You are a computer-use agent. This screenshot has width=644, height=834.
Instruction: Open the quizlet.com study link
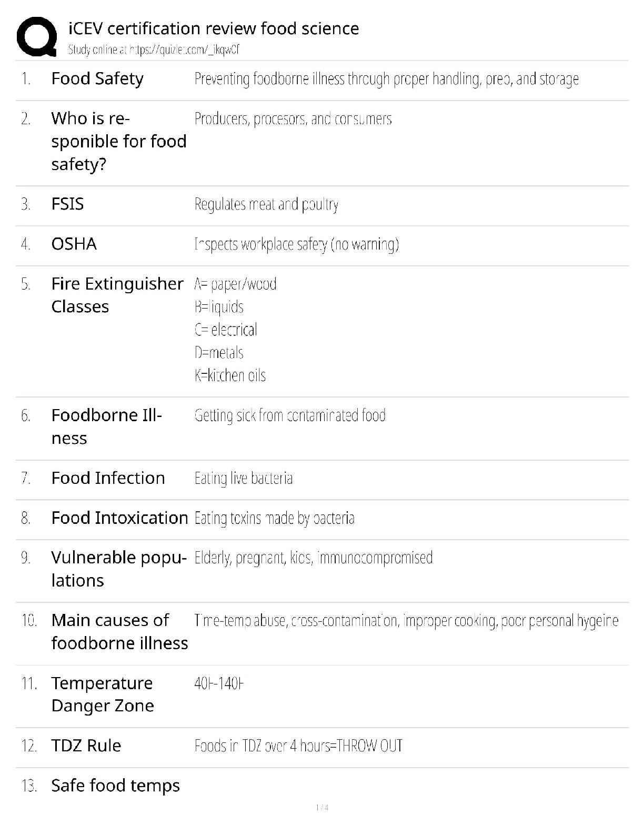[x=154, y=50]
